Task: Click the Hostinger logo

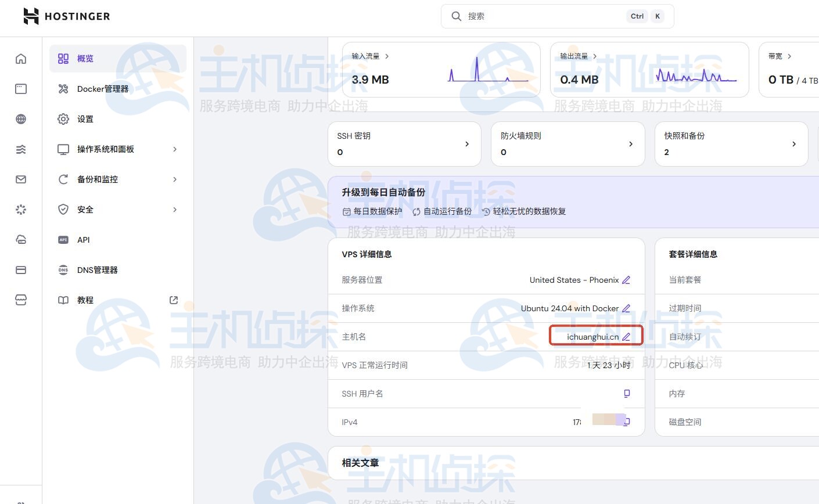Action: (66, 16)
